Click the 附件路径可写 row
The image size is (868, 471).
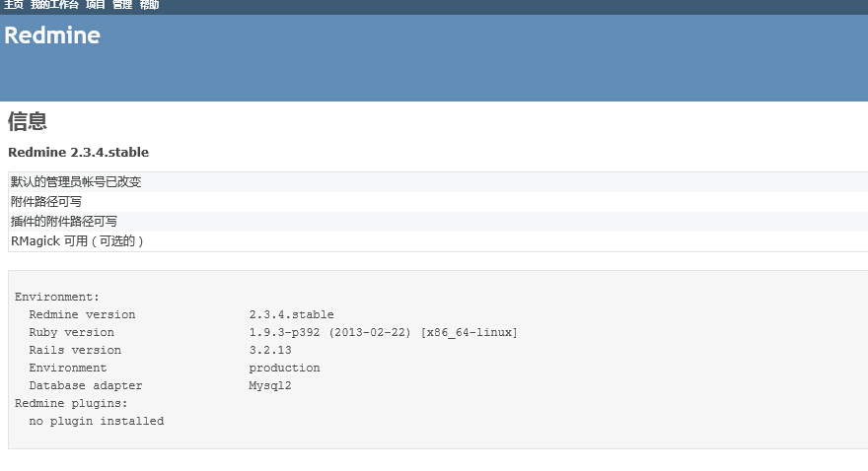coord(438,202)
